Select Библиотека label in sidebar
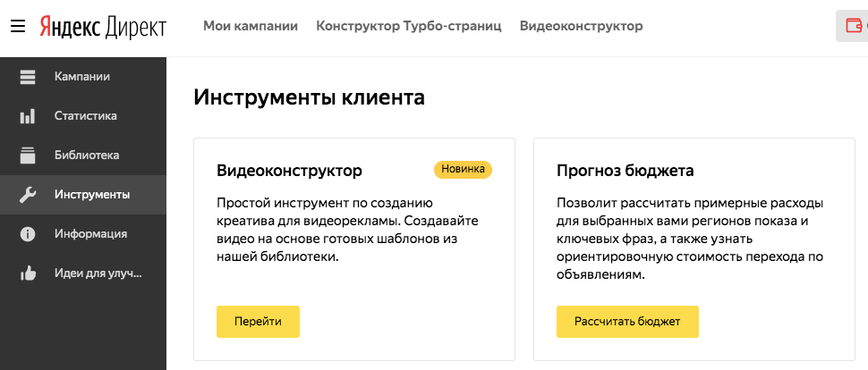The image size is (868, 370). point(87,156)
